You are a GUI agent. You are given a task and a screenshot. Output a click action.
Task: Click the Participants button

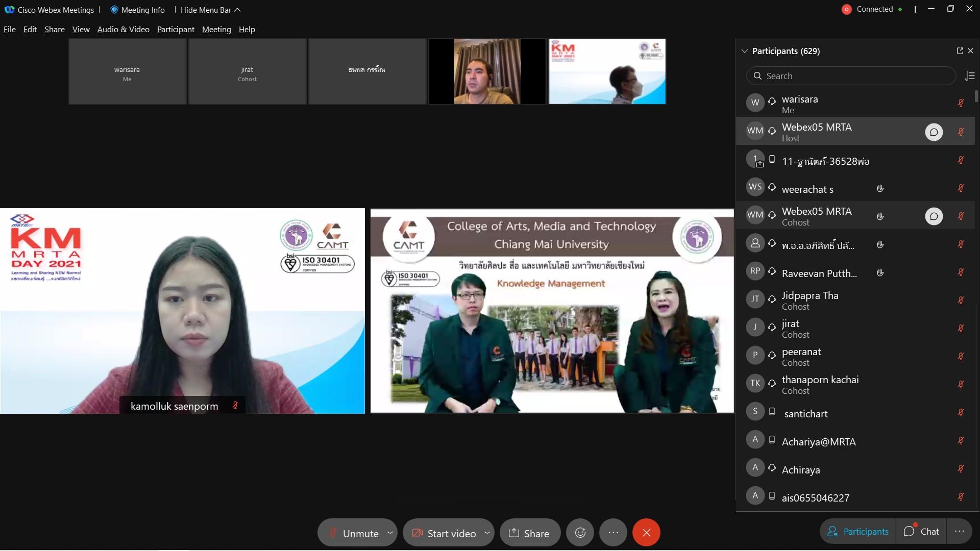pos(857,531)
